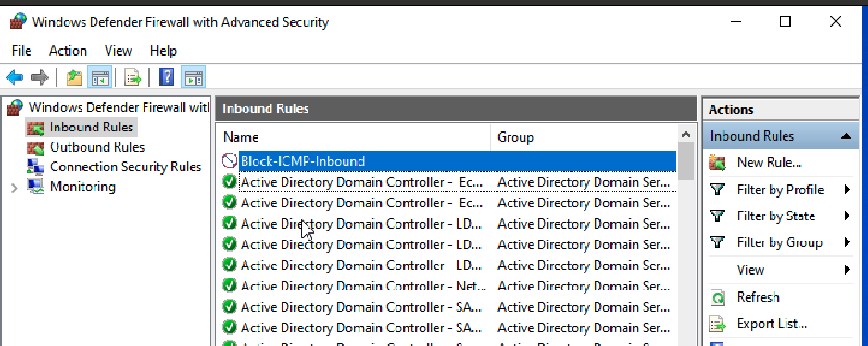The width and height of the screenshot is (868, 346).
Task: Click the Inbound Rules tree icon
Action: point(35,128)
